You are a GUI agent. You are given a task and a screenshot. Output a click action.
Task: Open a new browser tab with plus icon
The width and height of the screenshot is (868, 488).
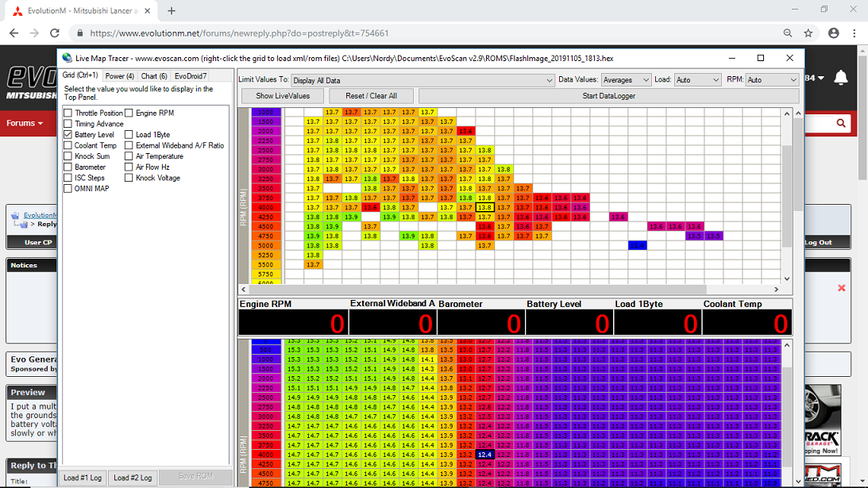pos(172,11)
